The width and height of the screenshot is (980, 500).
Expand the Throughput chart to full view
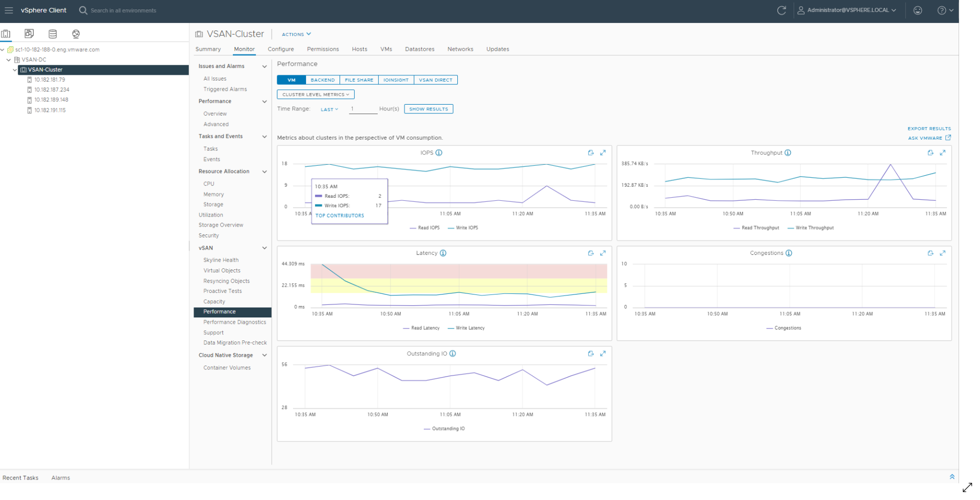(x=942, y=153)
